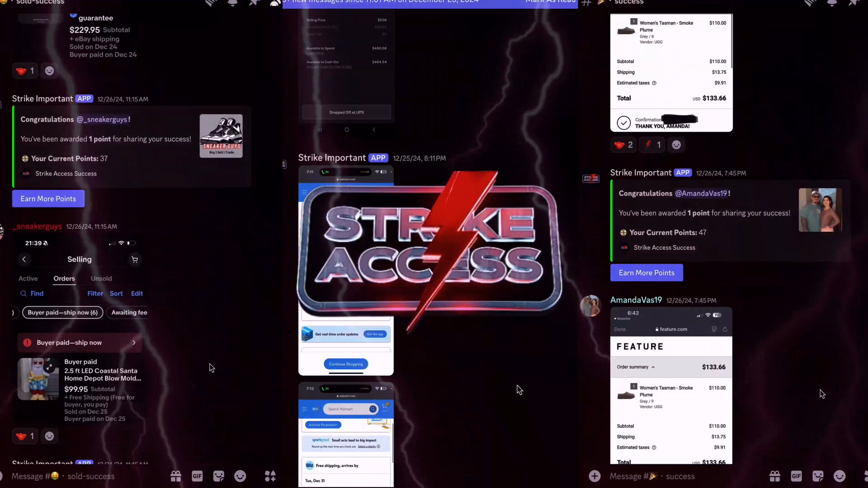Open Sneaker Guys thumbnail image
Image resolution: width=868 pixels, height=488 pixels.
(x=221, y=136)
